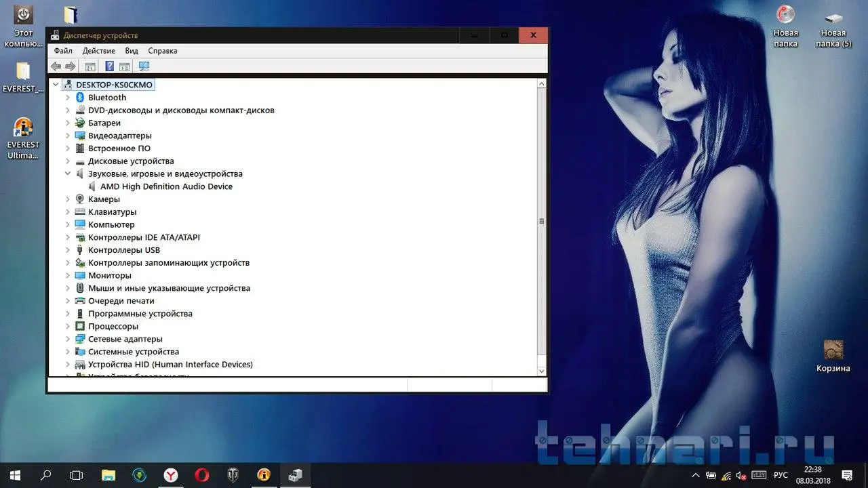Open taskbar Search magnifier
This screenshot has width=868, height=488.
click(46, 475)
